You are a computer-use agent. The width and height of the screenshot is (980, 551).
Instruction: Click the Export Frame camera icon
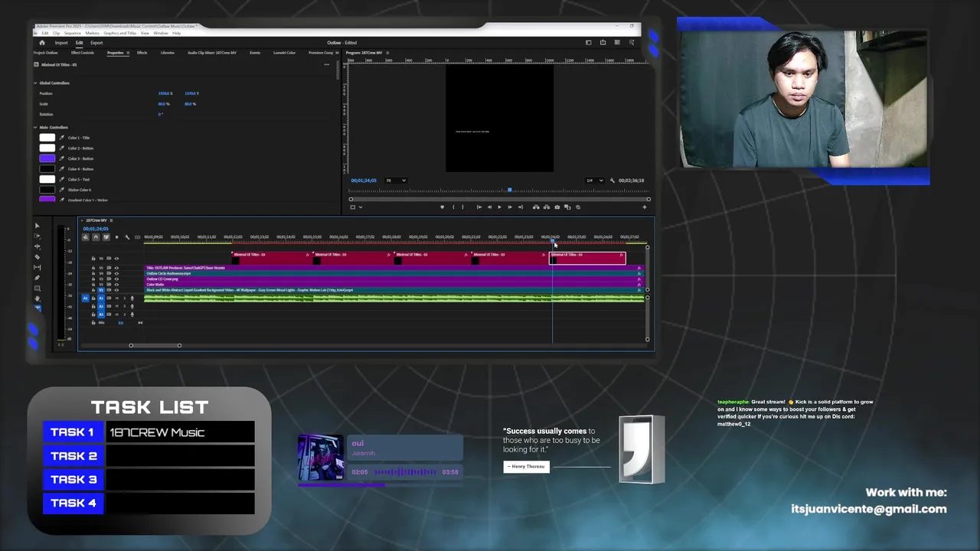pyautogui.click(x=557, y=207)
